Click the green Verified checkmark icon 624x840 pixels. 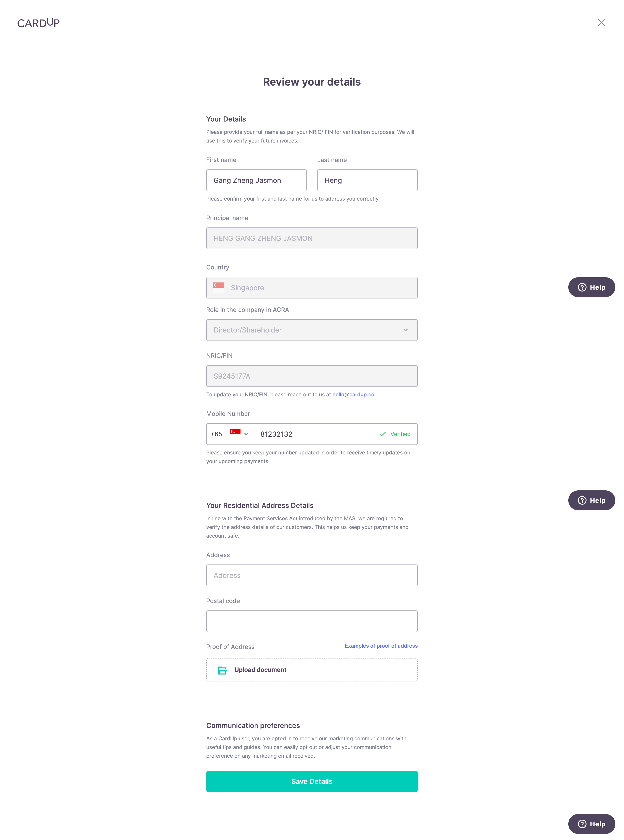(x=382, y=434)
